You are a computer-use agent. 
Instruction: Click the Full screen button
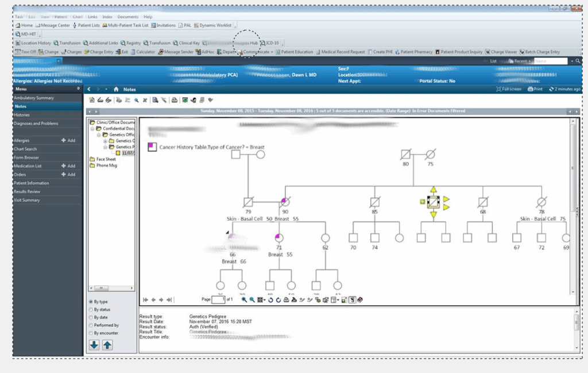508,89
